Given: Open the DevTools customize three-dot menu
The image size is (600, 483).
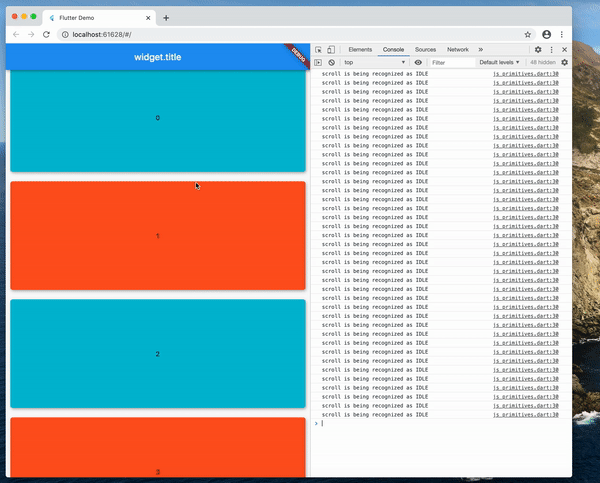Looking at the screenshot, I should coord(551,50).
